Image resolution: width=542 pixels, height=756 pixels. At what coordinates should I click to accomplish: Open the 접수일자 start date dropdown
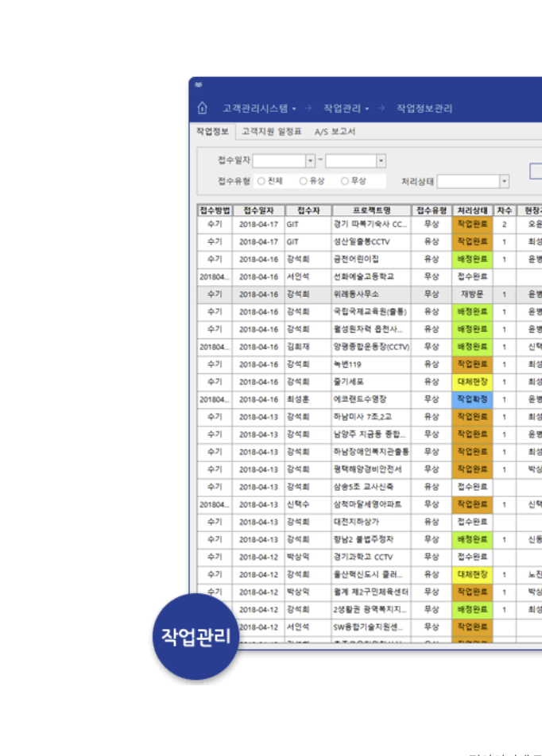coord(310,160)
